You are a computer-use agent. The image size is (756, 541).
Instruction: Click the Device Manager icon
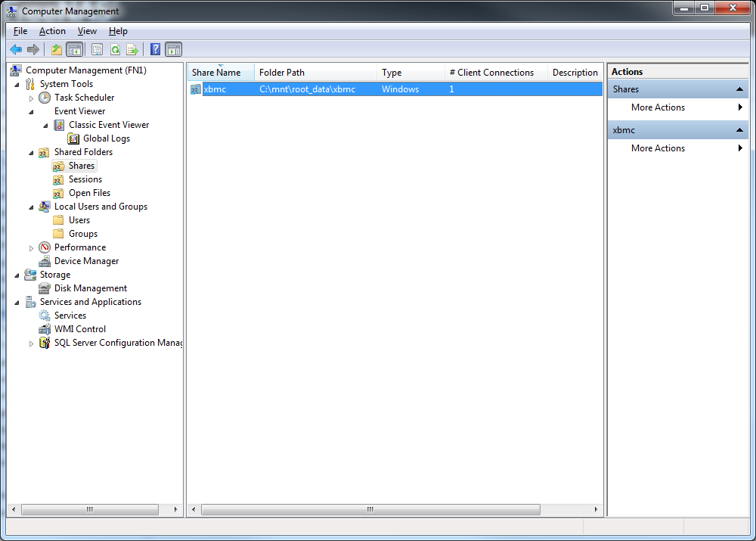click(x=45, y=261)
